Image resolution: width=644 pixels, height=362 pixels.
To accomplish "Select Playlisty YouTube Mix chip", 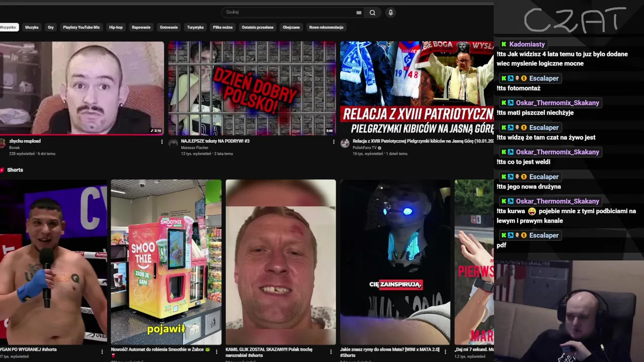I will tap(82, 27).
